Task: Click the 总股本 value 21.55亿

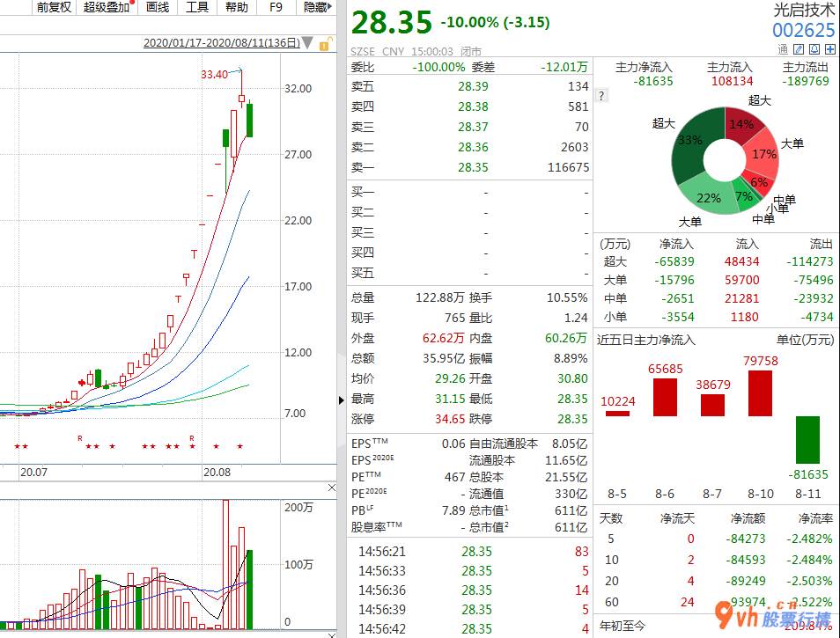Action: (565, 477)
